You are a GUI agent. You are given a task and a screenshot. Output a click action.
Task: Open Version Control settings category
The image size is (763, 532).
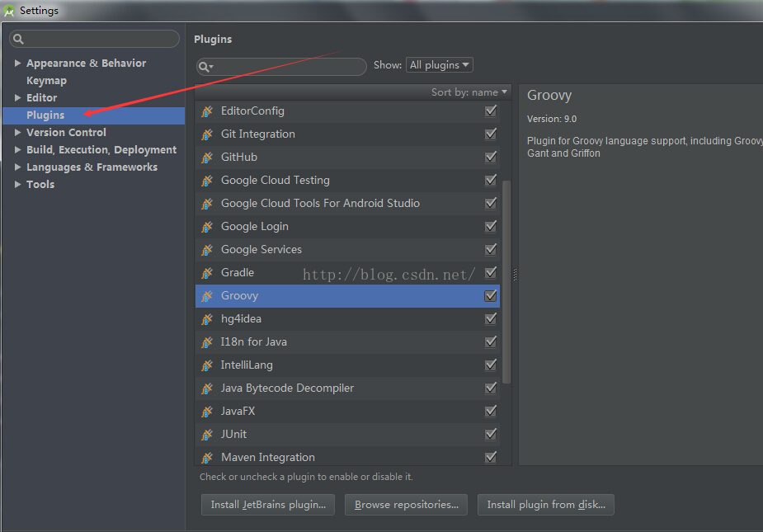[66, 133]
